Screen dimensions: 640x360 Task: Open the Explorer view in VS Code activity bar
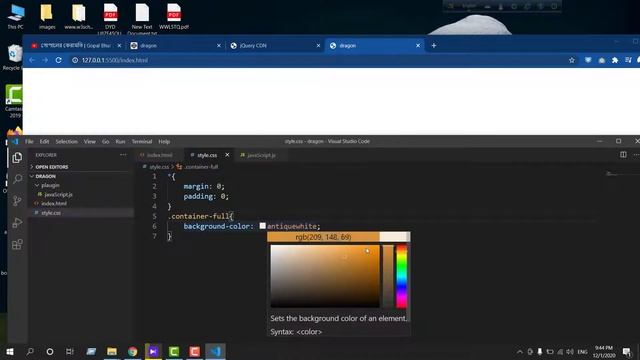(17, 158)
